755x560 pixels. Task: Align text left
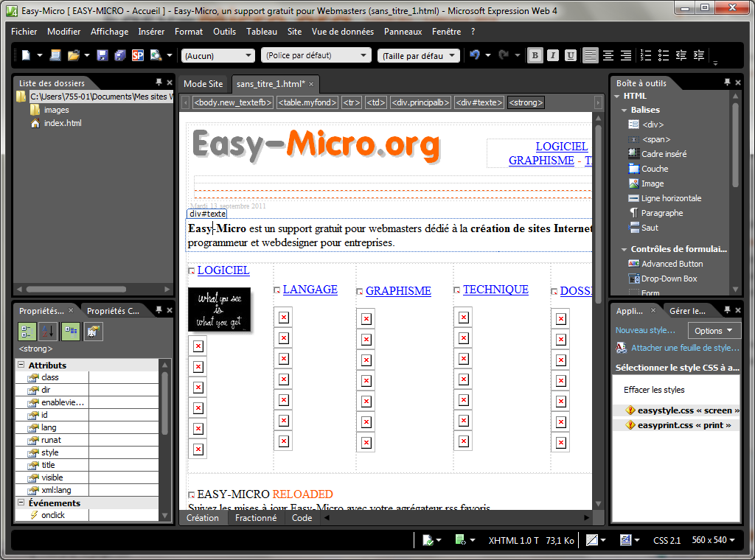(x=590, y=55)
